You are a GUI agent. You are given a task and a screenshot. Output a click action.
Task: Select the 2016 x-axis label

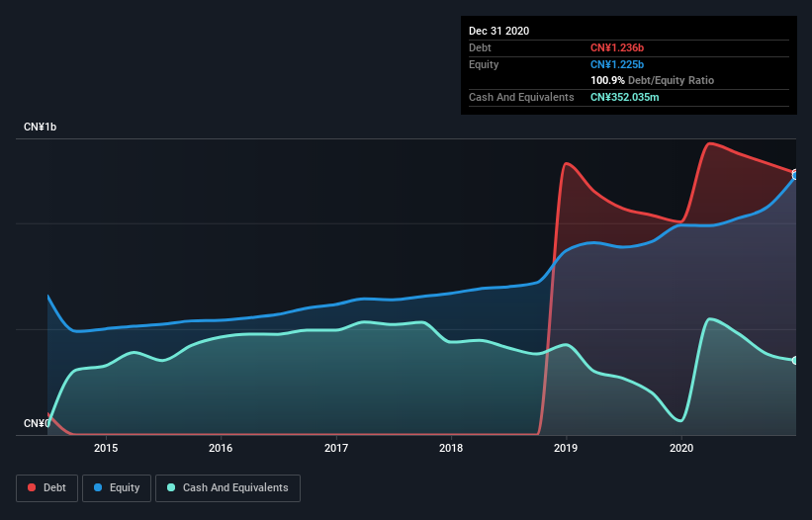click(221, 448)
